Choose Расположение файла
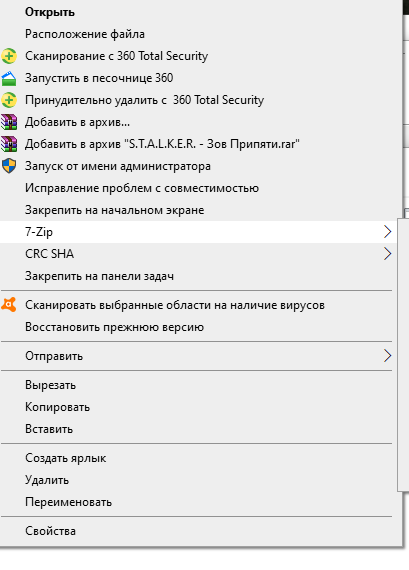 85,34
